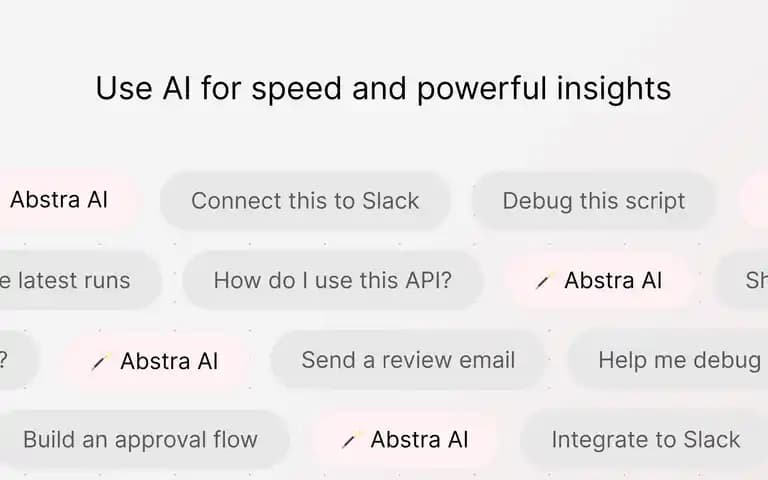Click the cut-off question mark chip at left edge
This screenshot has width=768, height=480.
17,360
